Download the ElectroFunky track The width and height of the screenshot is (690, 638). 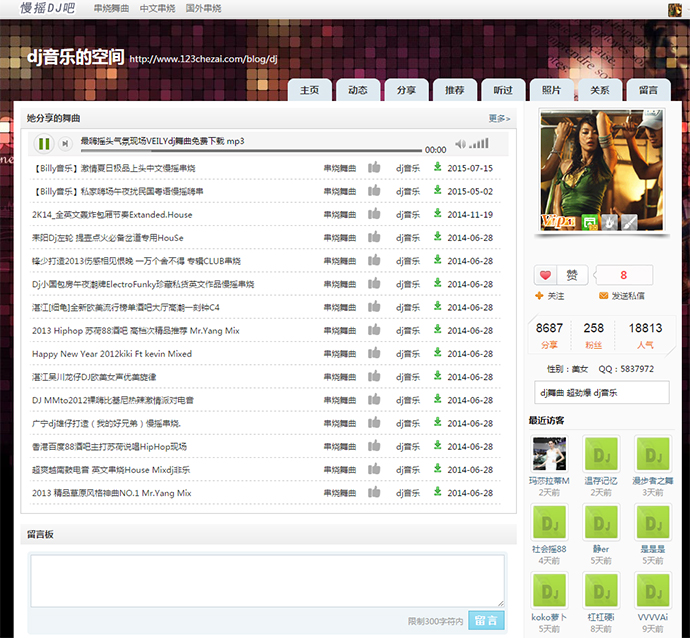pyautogui.click(x=437, y=283)
